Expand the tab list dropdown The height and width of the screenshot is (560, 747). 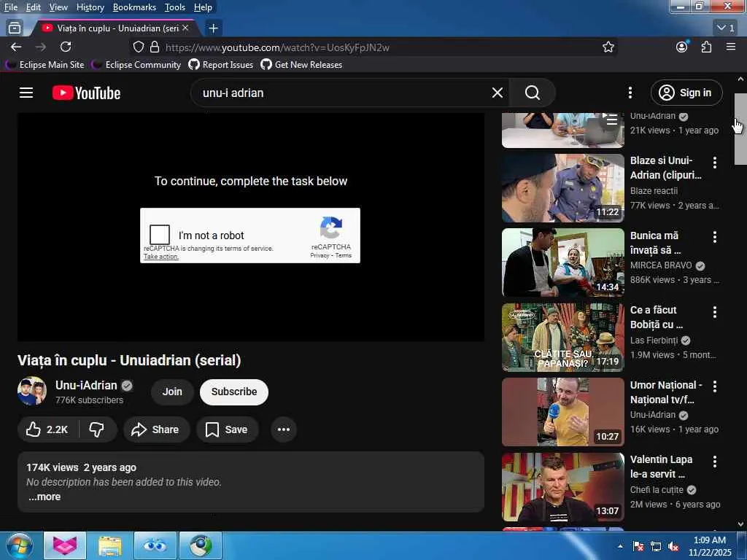(726, 28)
